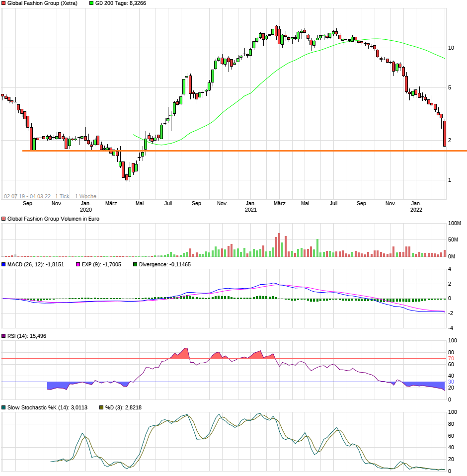Click the RSI 70 overbought level label
The height and width of the screenshot is (476, 467).
click(x=451, y=359)
